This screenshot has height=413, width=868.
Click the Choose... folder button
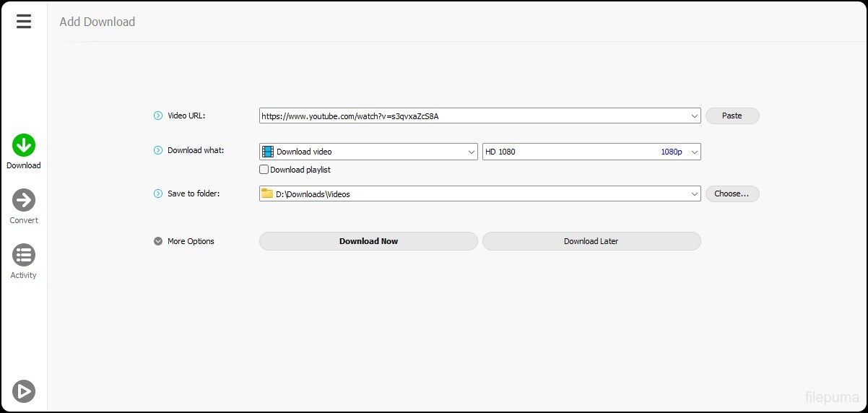pyautogui.click(x=732, y=194)
